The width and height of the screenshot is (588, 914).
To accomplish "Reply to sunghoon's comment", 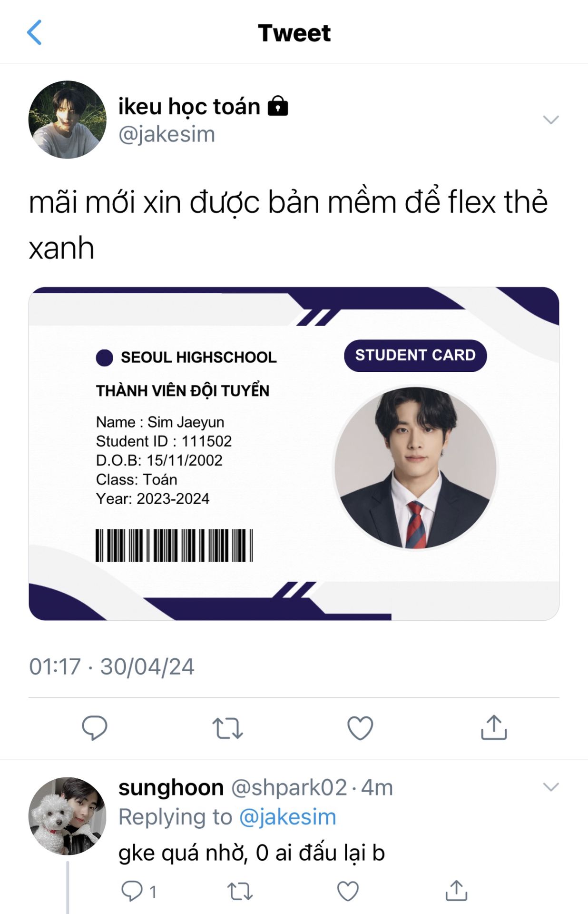I will (x=132, y=891).
